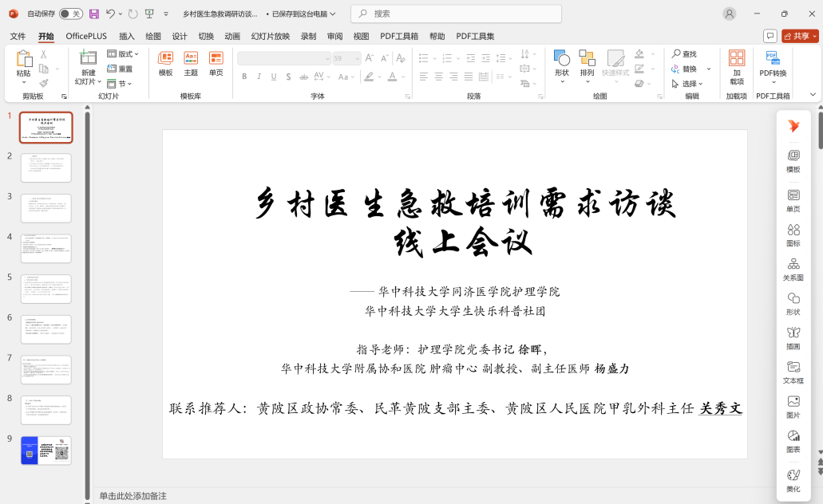This screenshot has height=504, width=823.
Task: Click the Paste (粘贴) clipboard icon
Action: pyautogui.click(x=24, y=59)
